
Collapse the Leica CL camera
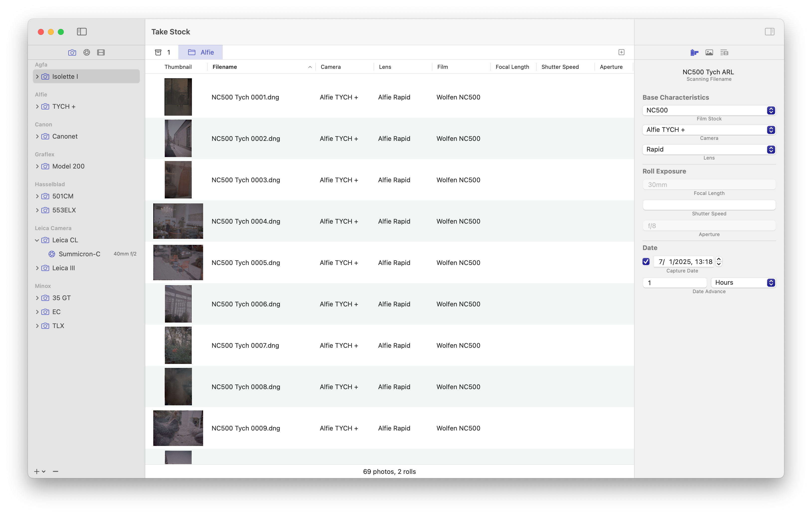pos(37,240)
